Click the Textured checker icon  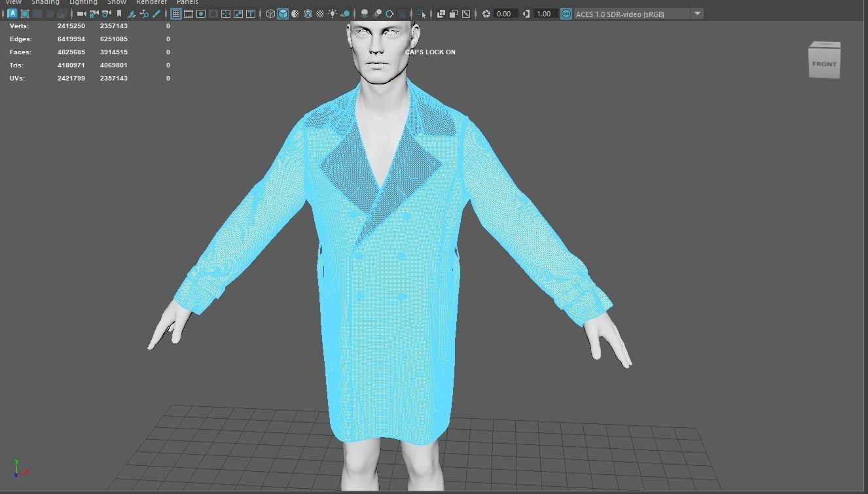click(320, 14)
